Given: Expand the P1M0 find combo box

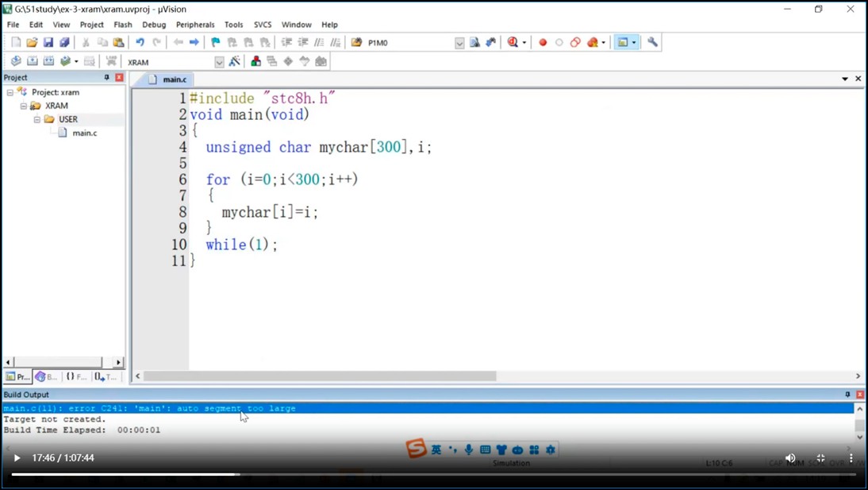Looking at the screenshot, I should (x=459, y=43).
